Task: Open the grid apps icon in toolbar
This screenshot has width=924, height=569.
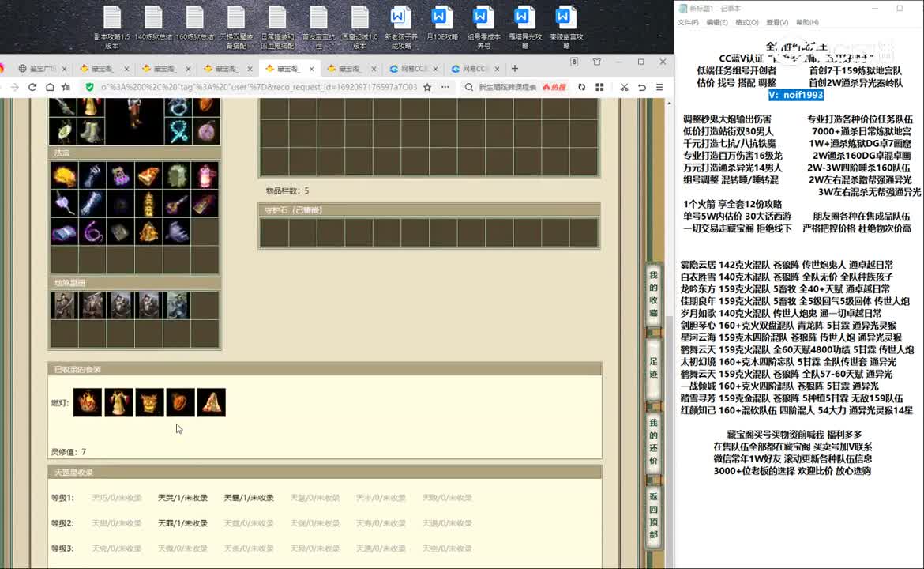Action: [x=599, y=87]
